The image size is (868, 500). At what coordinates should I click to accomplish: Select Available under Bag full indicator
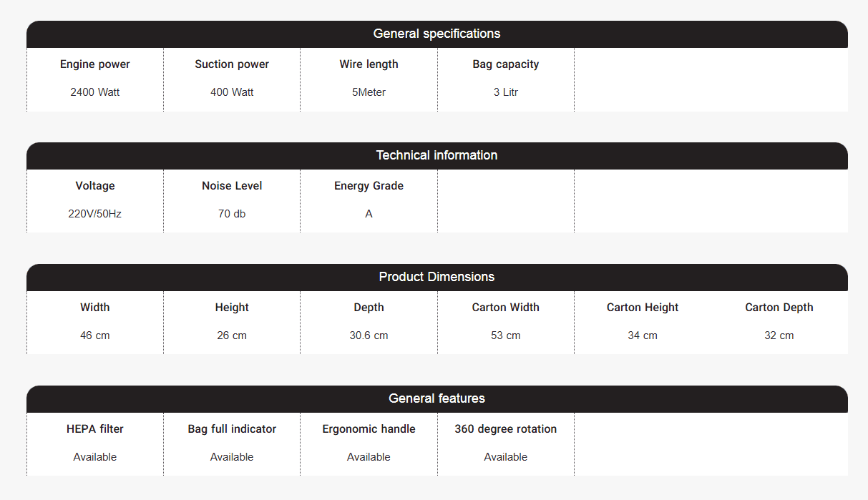(232, 457)
